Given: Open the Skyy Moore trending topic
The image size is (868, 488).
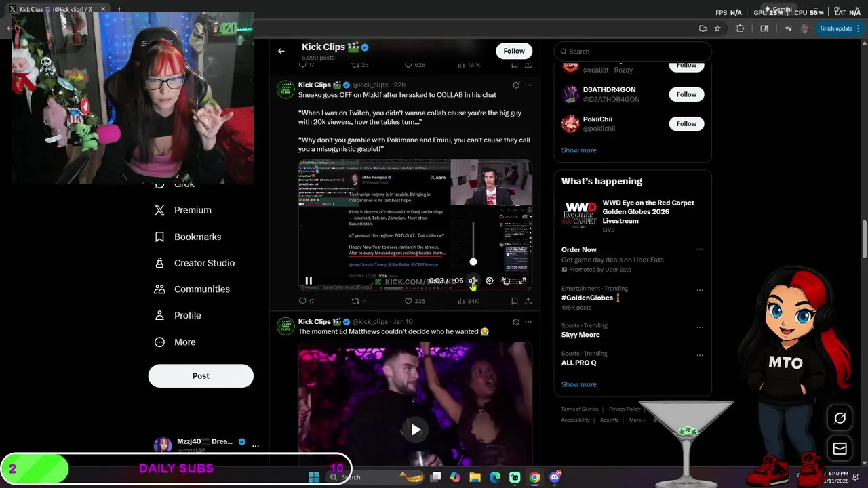Looking at the screenshot, I should click(580, 335).
